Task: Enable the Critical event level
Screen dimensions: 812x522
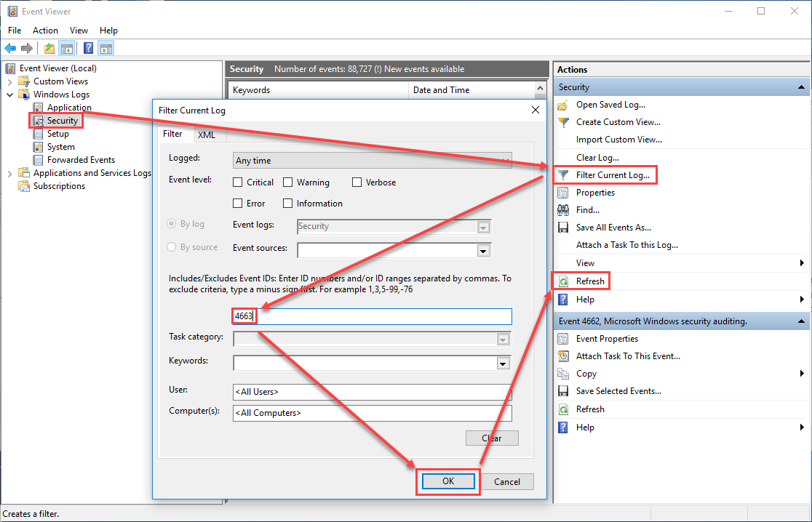Action: pyautogui.click(x=237, y=182)
